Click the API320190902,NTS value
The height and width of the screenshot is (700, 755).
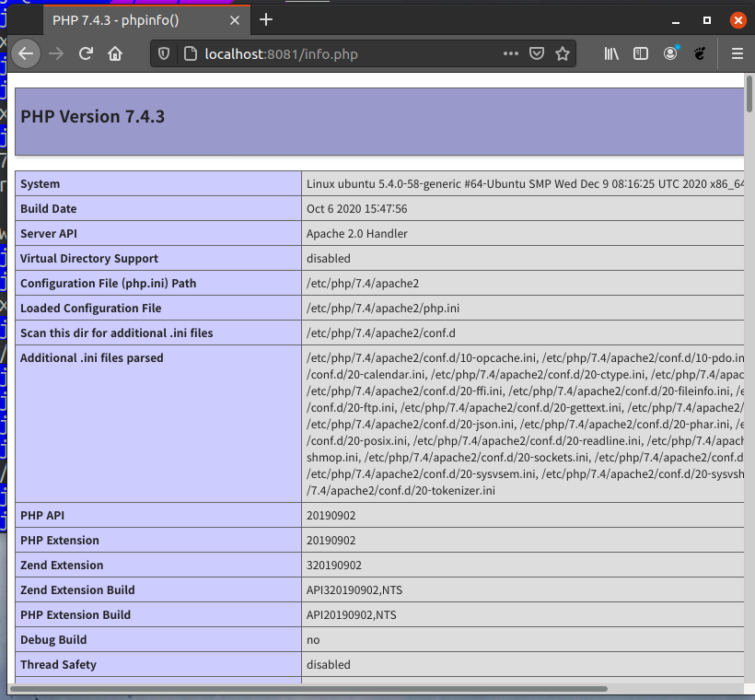[354, 590]
